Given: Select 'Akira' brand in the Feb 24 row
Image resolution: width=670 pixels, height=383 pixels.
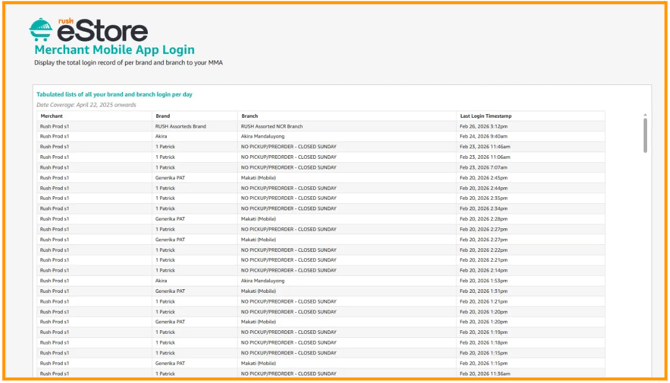Looking at the screenshot, I should tap(161, 136).
